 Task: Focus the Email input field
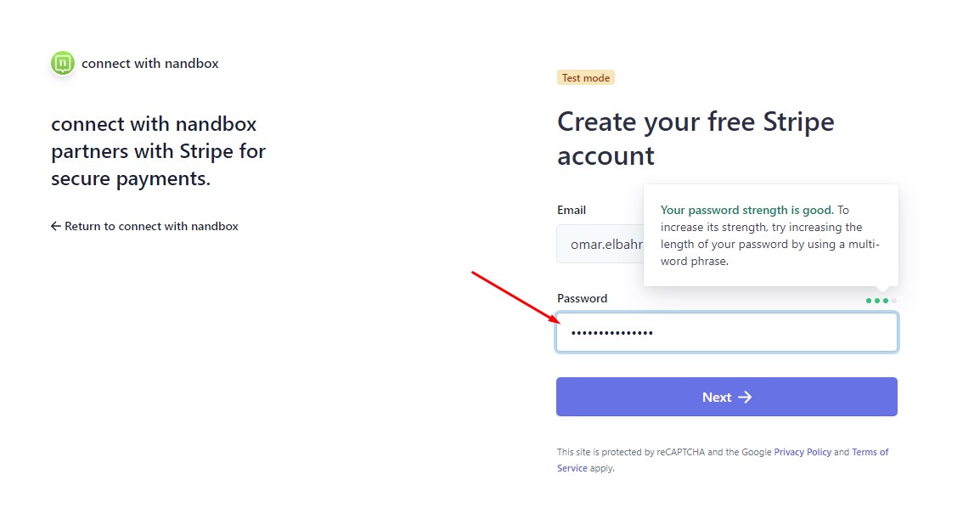[600, 245]
